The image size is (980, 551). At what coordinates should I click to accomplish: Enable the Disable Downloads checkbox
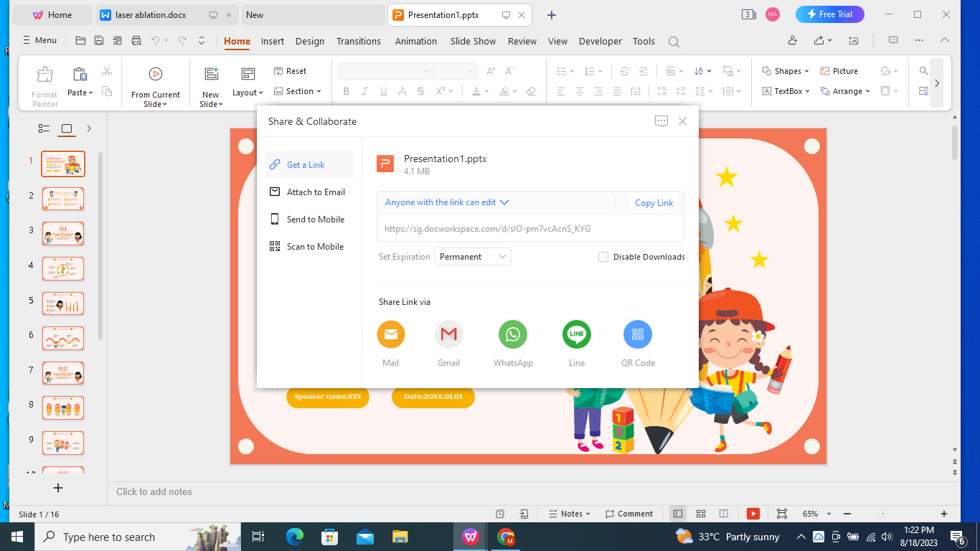coord(603,256)
